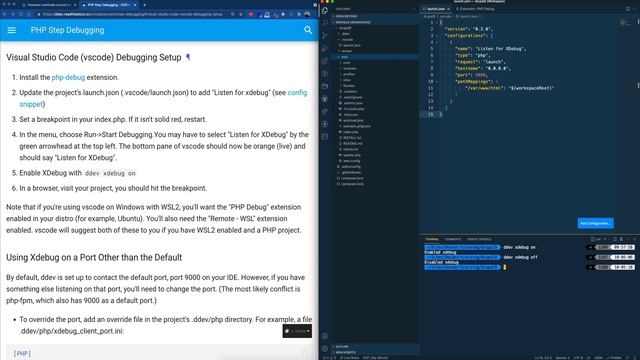Switch to launch.json editor tab
This screenshot has width=640, height=360.
(436, 9)
